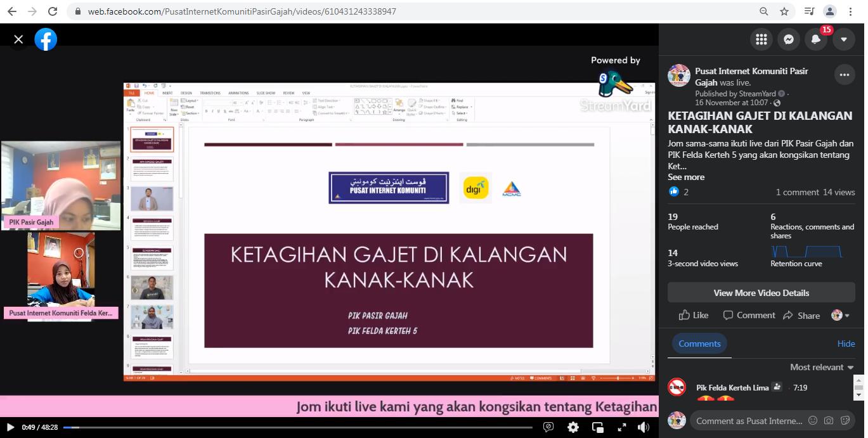Open video settings gear icon
868x438 pixels.
click(573, 427)
